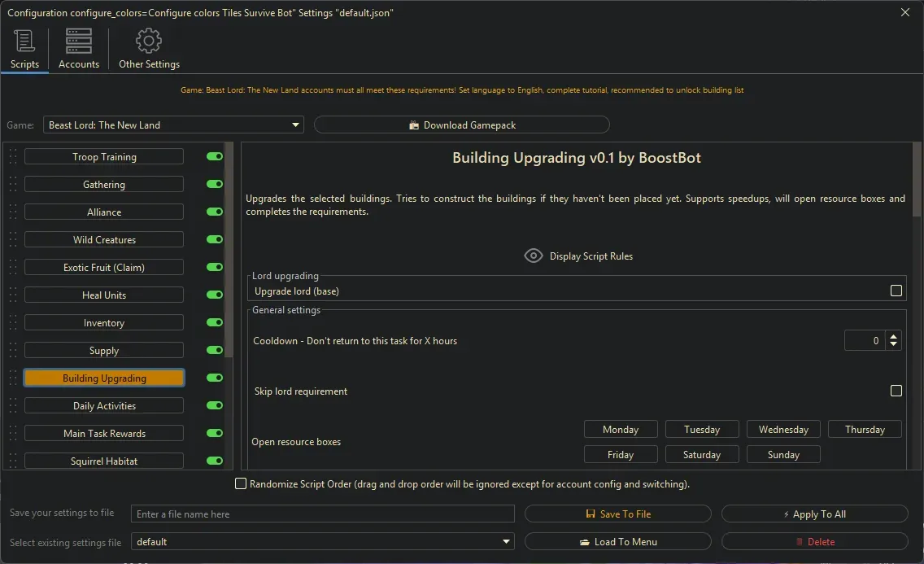Click the Load To Menu button
Screen dimensions: 924x564
618,541
